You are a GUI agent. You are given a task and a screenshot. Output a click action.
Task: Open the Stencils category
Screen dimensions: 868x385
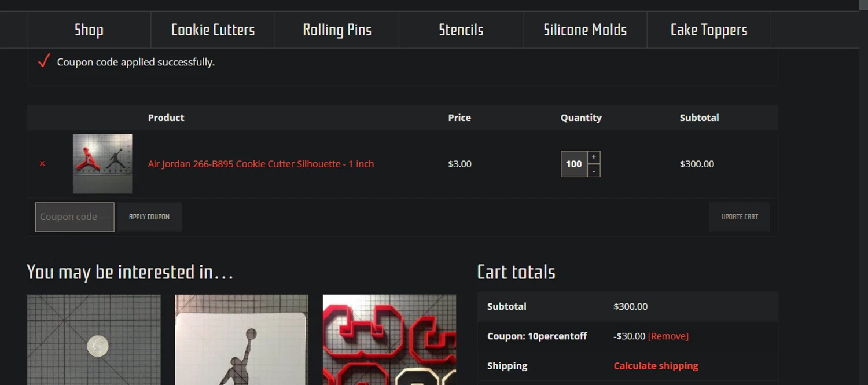(461, 30)
